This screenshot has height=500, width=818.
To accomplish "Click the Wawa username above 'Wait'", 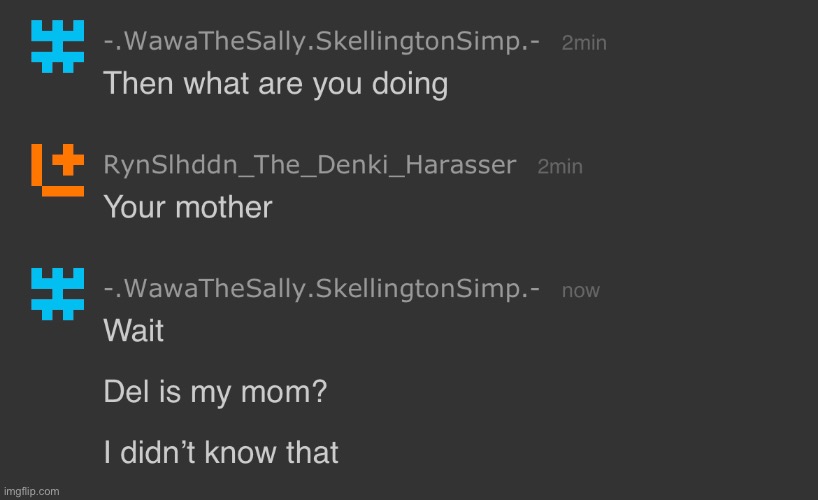I will pyautogui.click(x=322, y=289).
